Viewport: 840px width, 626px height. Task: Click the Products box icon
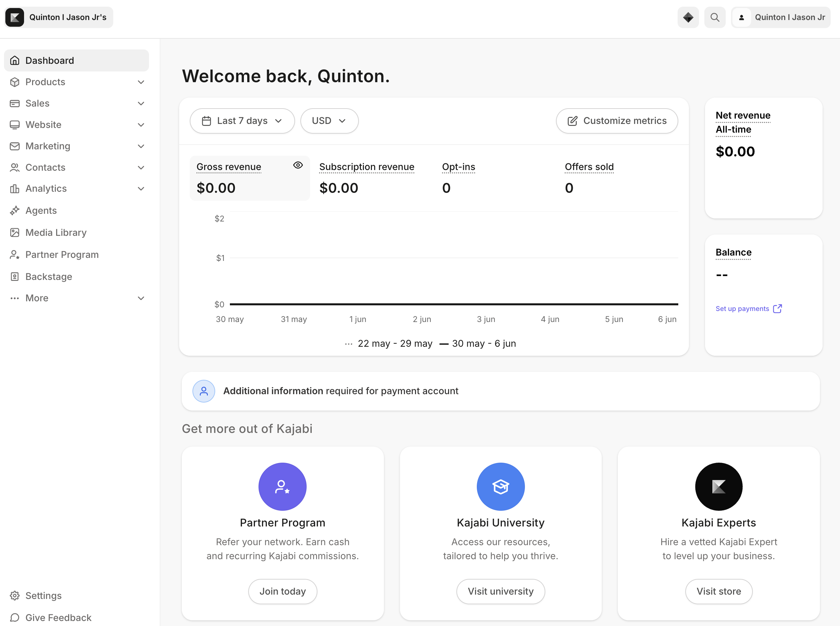click(x=15, y=82)
